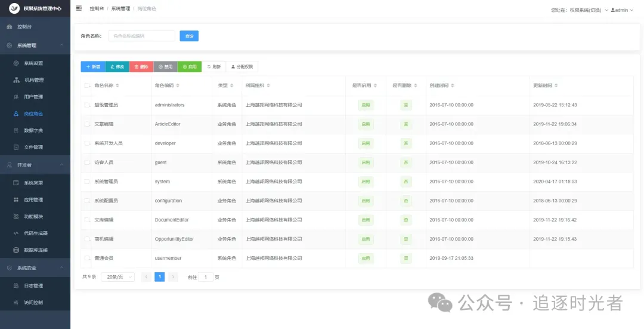Click the 分配权限 assign permissions button

tap(242, 67)
